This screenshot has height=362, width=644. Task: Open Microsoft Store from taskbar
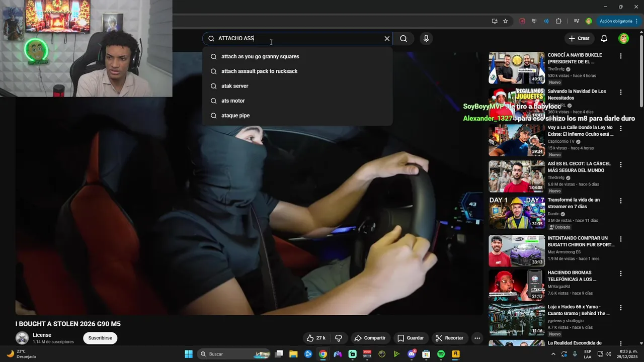tap(426, 354)
